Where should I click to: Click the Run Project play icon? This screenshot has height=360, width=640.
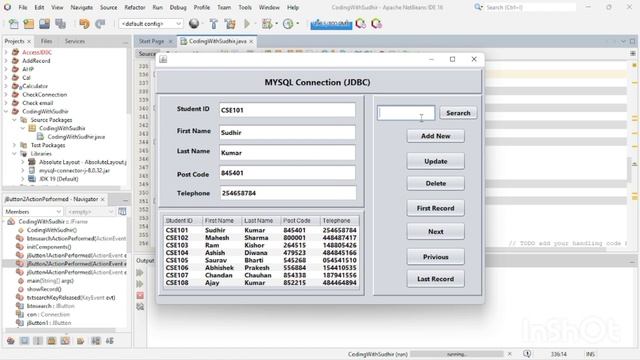pyautogui.click(x=247, y=24)
